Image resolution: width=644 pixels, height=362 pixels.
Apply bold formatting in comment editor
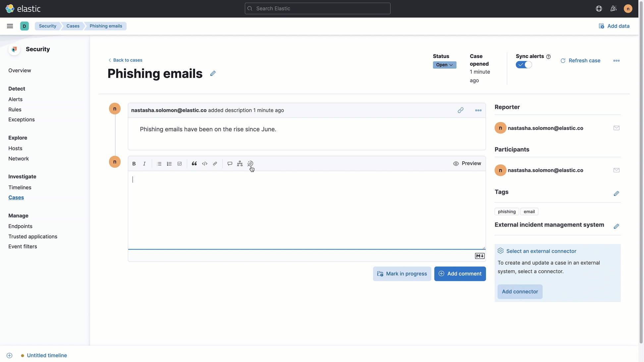pyautogui.click(x=134, y=163)
